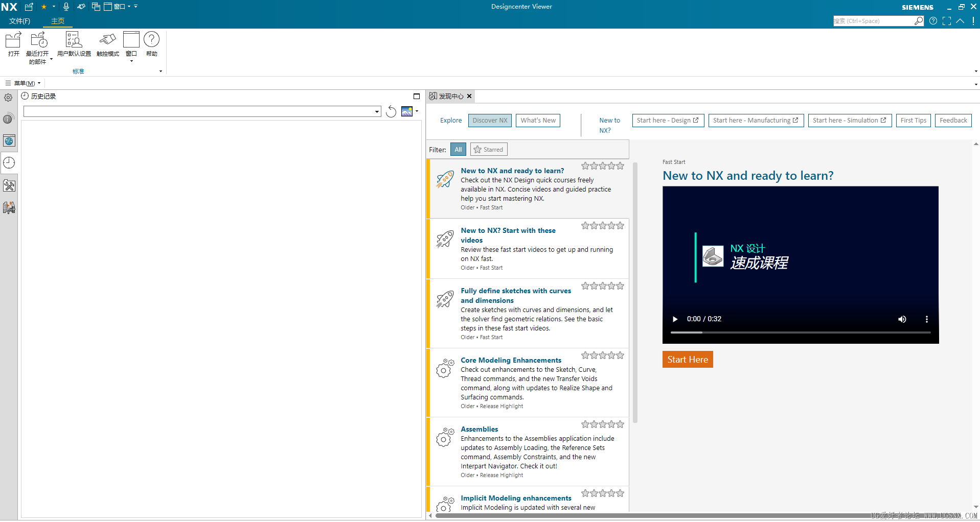This screenshot has width=980, height=522.
Task: Star the 'New to NX and ready to learn?' item
Action: [x=603, y=166]
